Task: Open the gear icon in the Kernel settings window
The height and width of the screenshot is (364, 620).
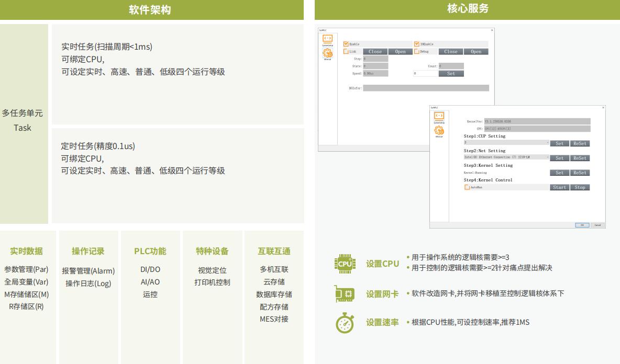Action: (x=439, y=130)
